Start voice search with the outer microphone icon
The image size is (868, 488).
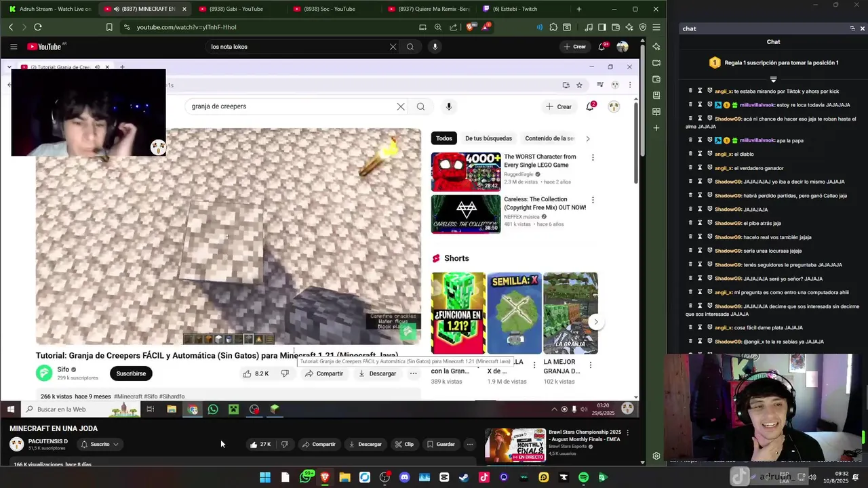coord(435,47)
